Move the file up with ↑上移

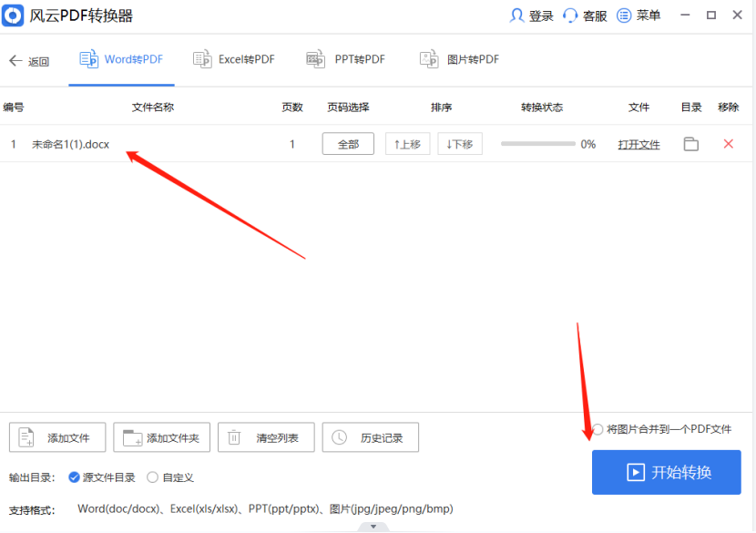(407, 144)
